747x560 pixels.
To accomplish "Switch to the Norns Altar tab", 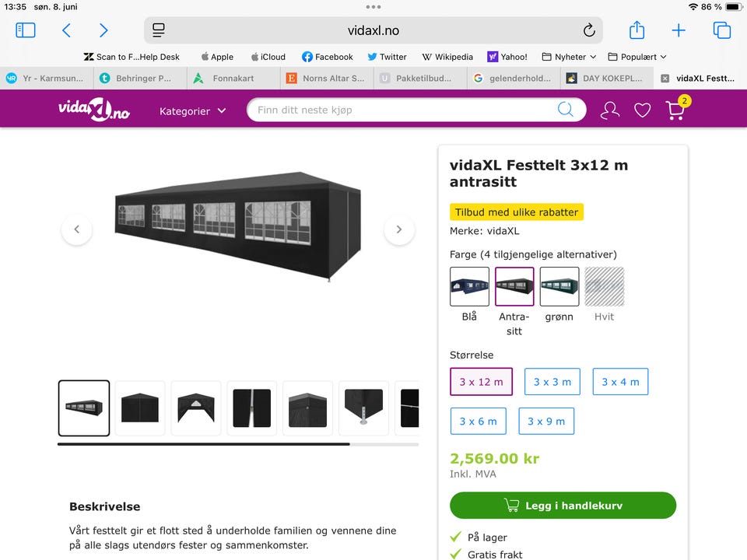I will 327,78.
